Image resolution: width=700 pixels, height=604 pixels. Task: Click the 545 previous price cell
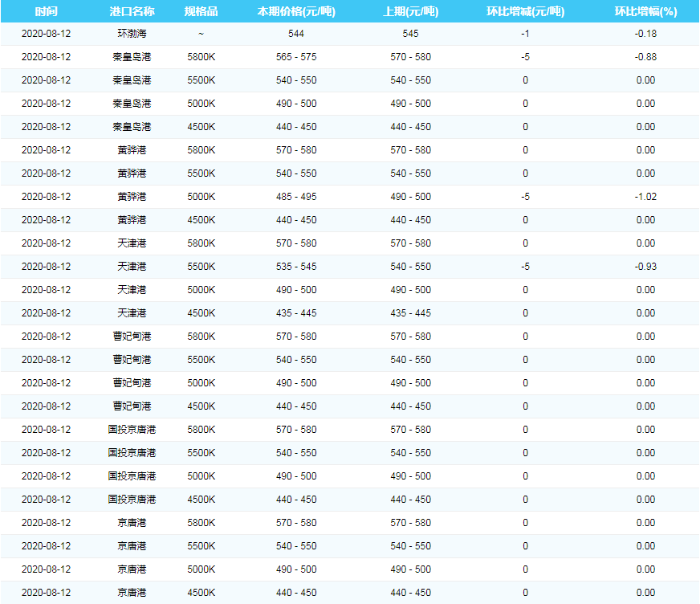[x=410, y=34]
